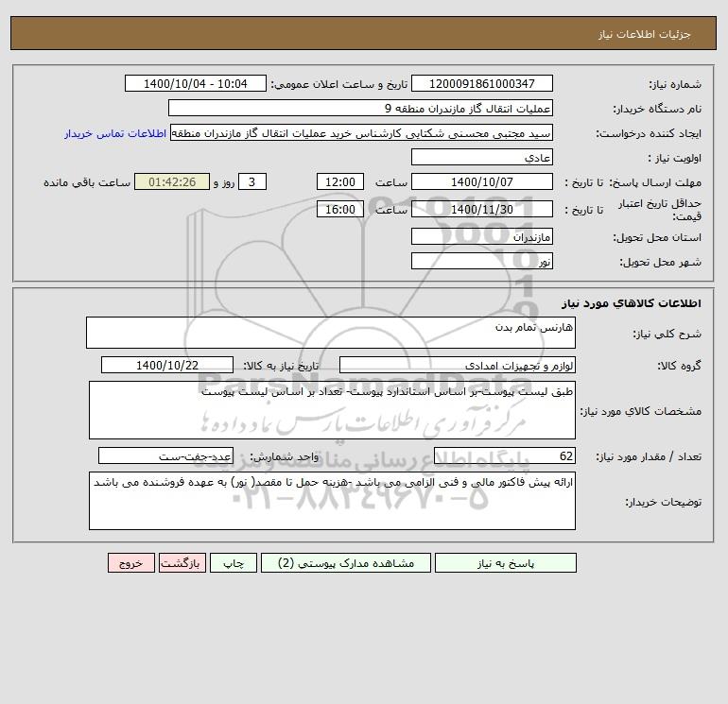728x704 pixels.
Task: Click the unit field عدد-جفت-ست
Action: (165, 455)
